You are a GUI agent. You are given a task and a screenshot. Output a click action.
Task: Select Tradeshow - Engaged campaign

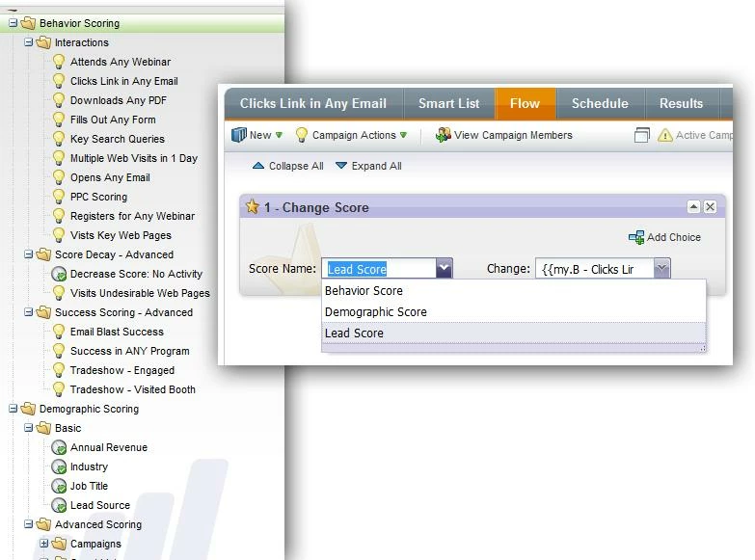122,370
